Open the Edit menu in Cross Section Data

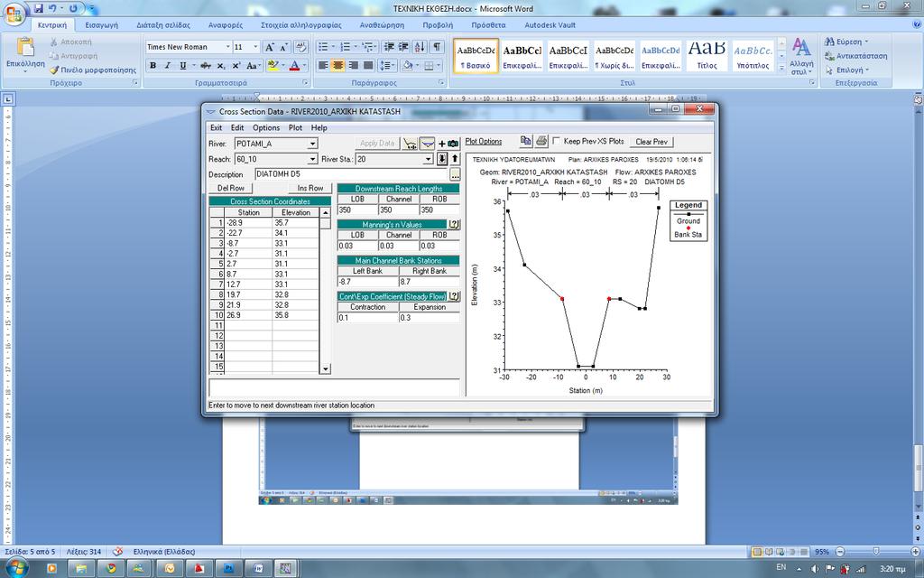coord(237,128)
